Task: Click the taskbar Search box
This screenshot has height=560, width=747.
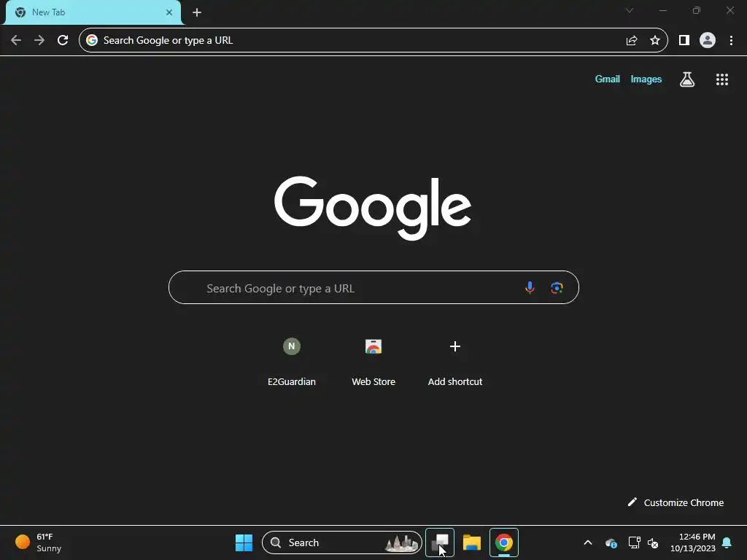Action: tap(341, 542)
